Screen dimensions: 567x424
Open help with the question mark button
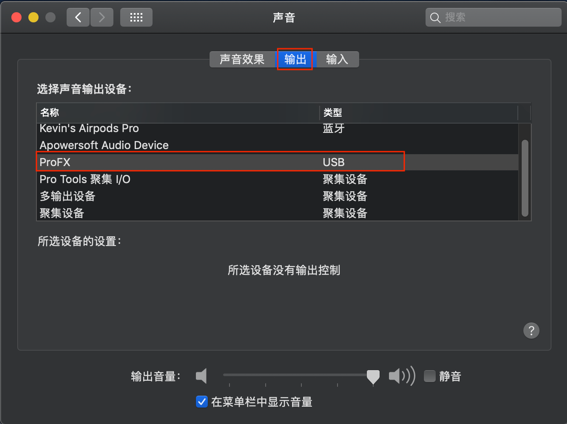point(531,330)
